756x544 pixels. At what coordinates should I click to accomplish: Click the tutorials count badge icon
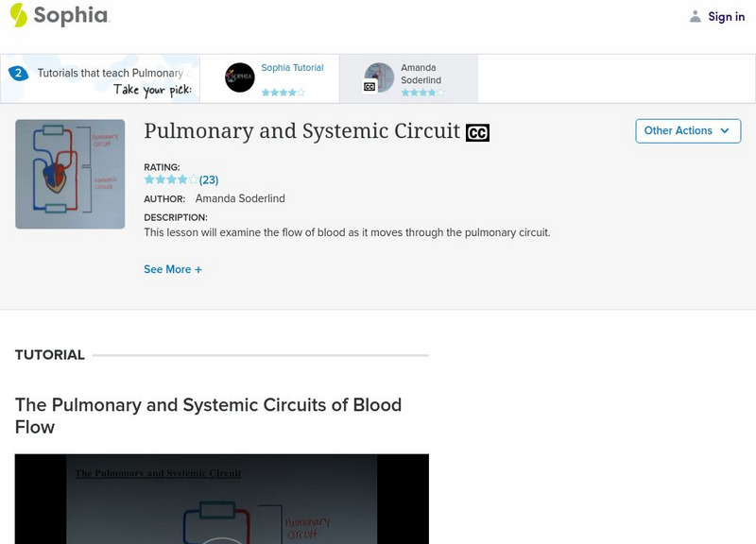point(18,73)
